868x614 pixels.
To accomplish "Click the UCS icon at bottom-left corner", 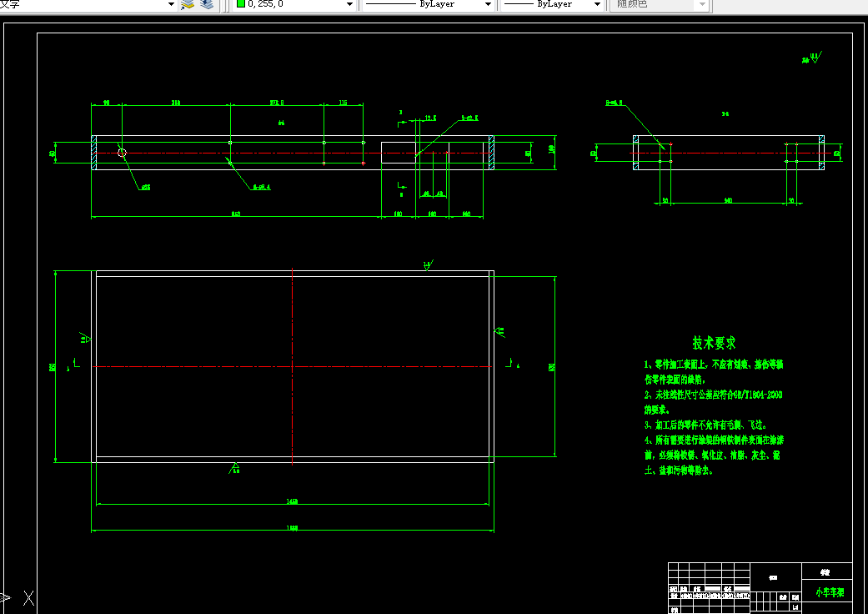I will [19, 598].
